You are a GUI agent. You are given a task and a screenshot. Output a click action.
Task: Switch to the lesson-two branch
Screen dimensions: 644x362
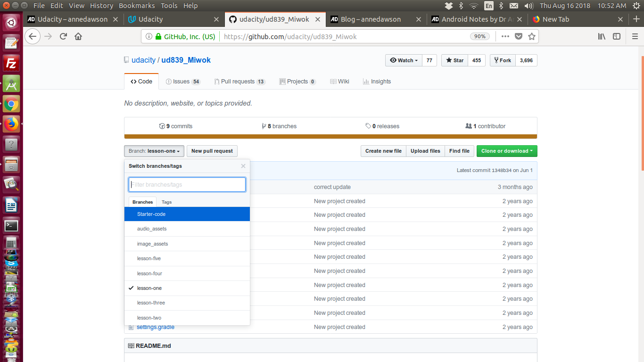(187, 318)
